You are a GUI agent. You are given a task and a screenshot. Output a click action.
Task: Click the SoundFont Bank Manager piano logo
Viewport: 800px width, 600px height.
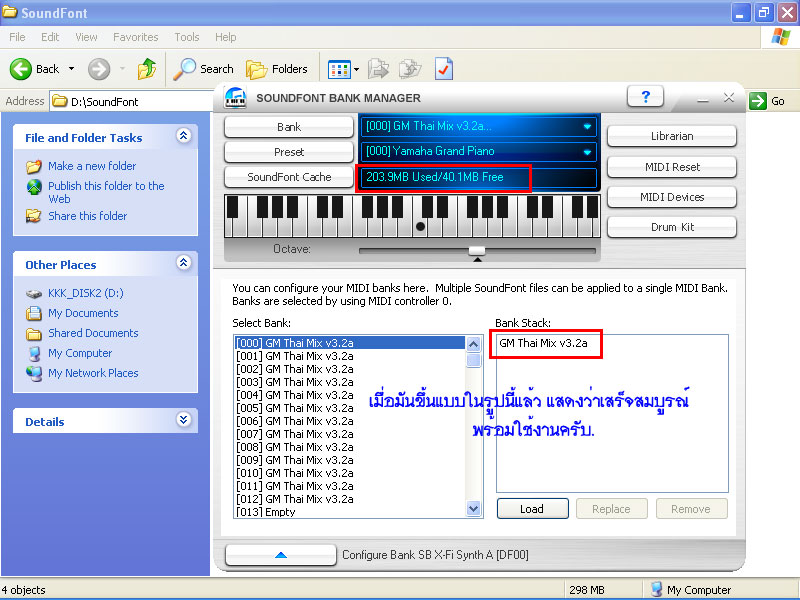click(235, 98)
